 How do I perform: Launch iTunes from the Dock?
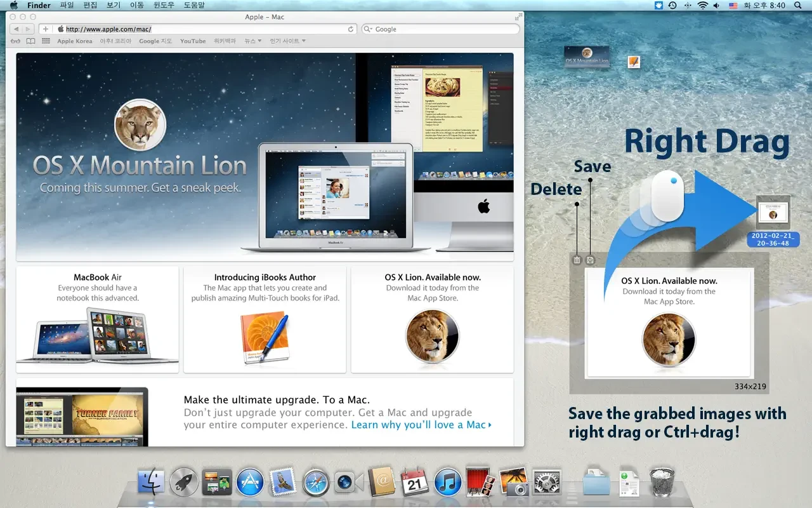(448, 482)
